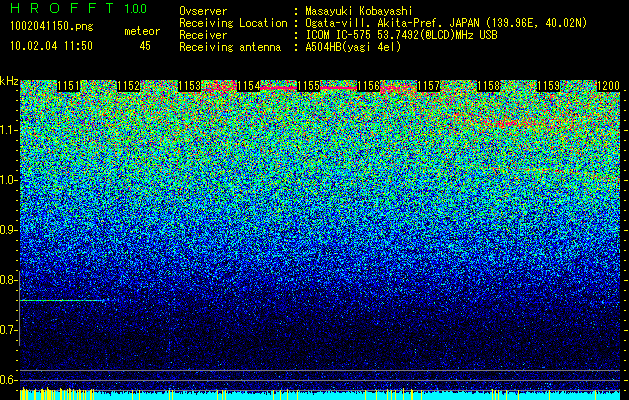
Task: Click the Ogata-vill. Akita-Pref. JAPAN location text
Action: [446, 23]
